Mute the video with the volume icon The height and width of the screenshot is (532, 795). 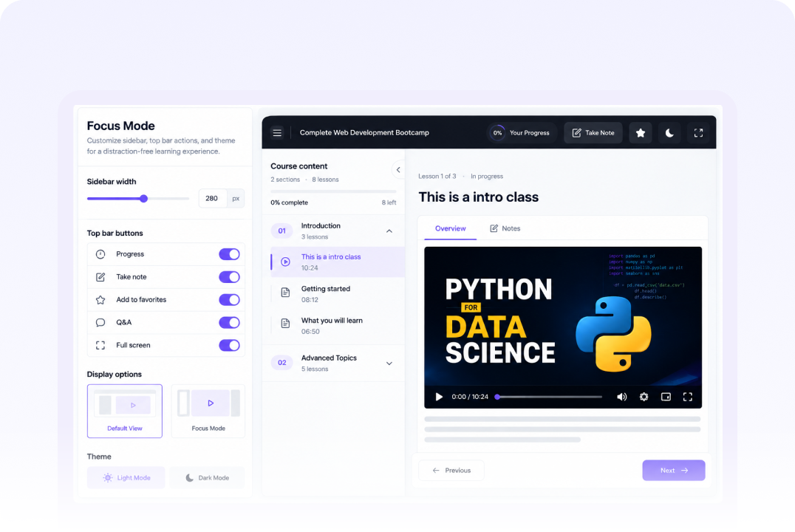tap(621, 397)
